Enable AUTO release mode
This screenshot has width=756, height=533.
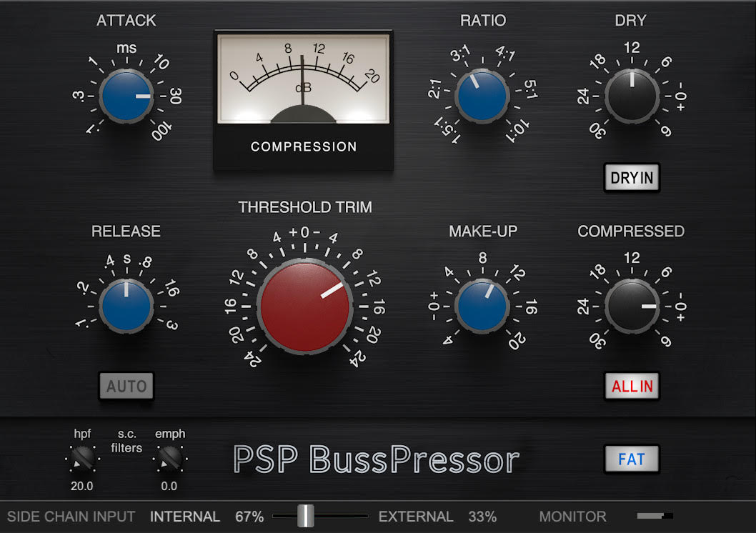click(126, 386)
